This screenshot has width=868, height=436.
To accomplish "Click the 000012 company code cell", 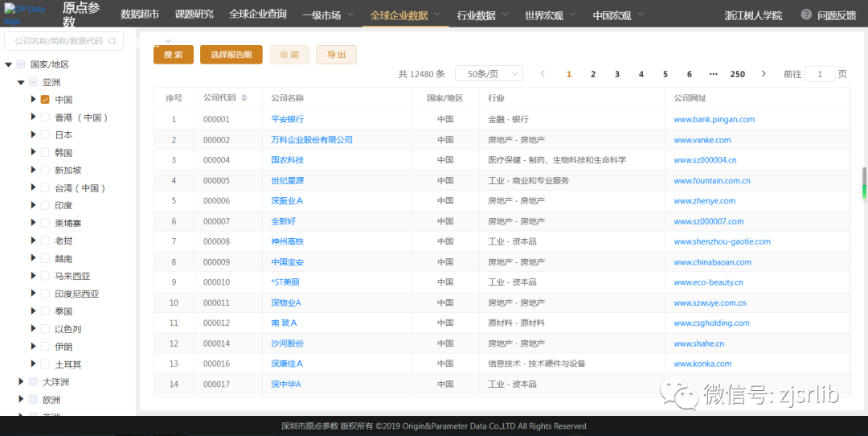I will coord(216,323).
